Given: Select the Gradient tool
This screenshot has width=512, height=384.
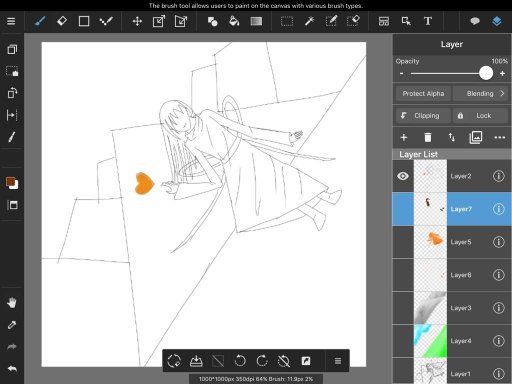Looking at the screenshot, I should [x=256, y=21].
